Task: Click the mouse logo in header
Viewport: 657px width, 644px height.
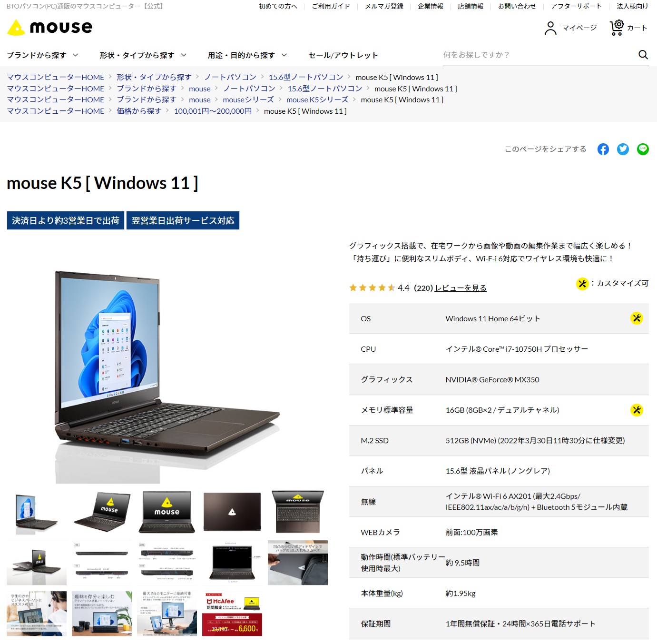Action: [49, 28]
